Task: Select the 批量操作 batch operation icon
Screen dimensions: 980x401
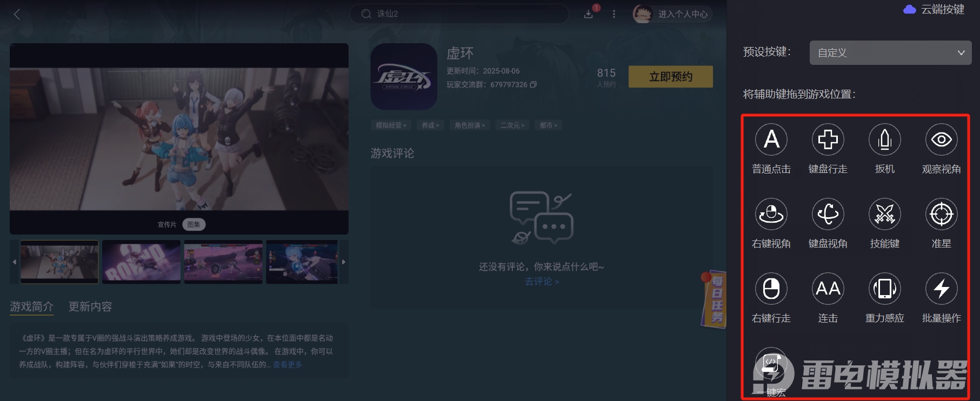Action: click(x=942, y=289)
